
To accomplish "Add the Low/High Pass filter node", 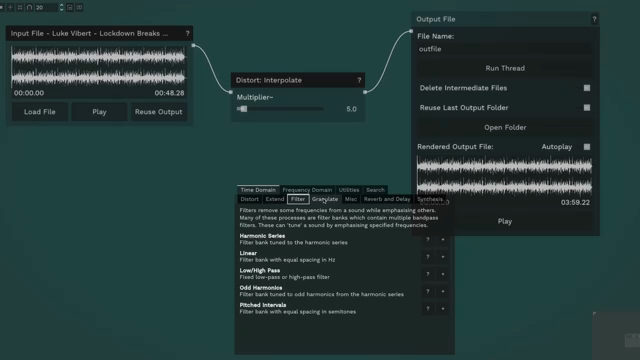I will pyautogui.click(x=443, y=274).
